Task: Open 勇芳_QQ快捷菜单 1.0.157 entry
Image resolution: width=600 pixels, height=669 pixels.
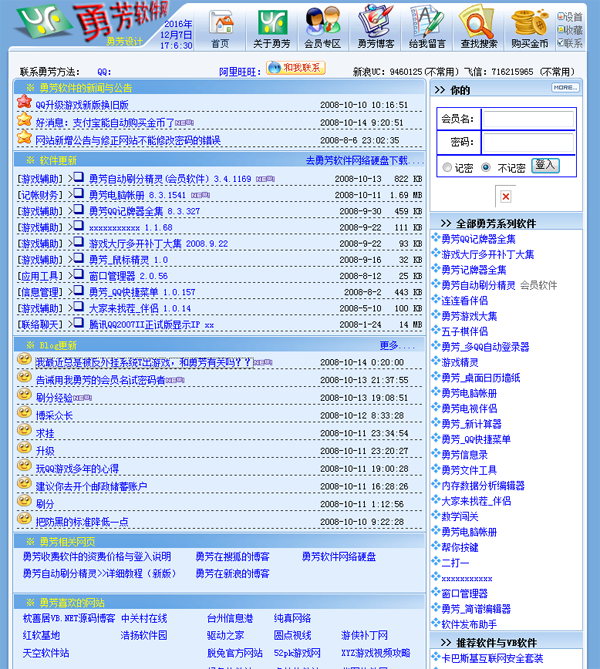Action: click(142, 292)
